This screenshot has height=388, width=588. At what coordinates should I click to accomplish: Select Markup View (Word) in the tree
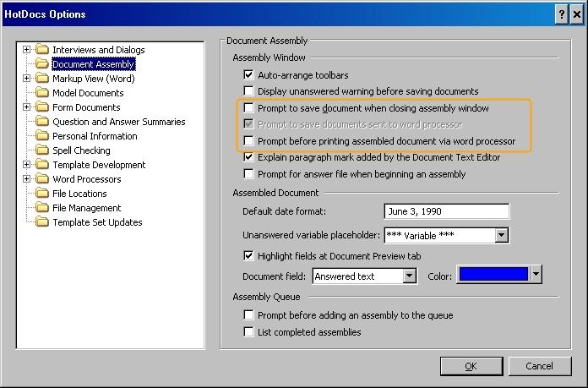(94, 79)
